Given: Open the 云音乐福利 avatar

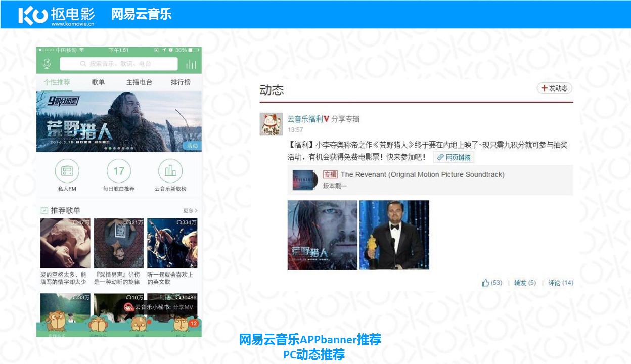Looking at the screenshot, I should click(x=271, y=124).
